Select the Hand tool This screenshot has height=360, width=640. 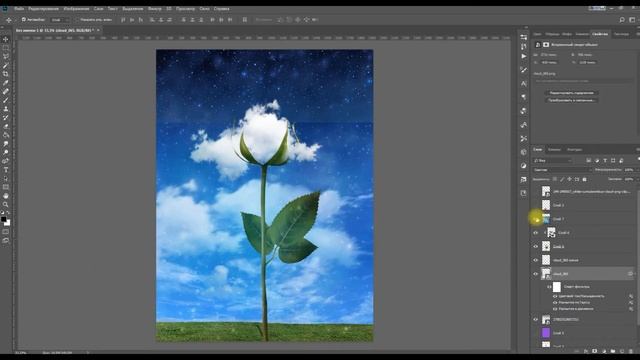(6, 196)
